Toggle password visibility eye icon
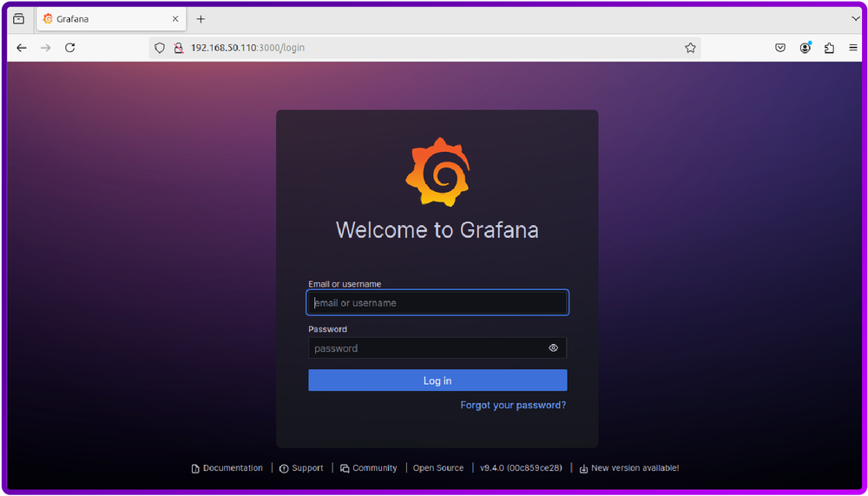This screenshot has width=868, height=496. click(x=553, y=348)
